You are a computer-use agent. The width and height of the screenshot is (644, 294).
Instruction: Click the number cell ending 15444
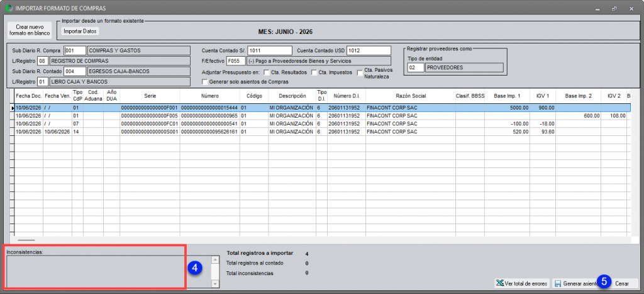(210, 108)
